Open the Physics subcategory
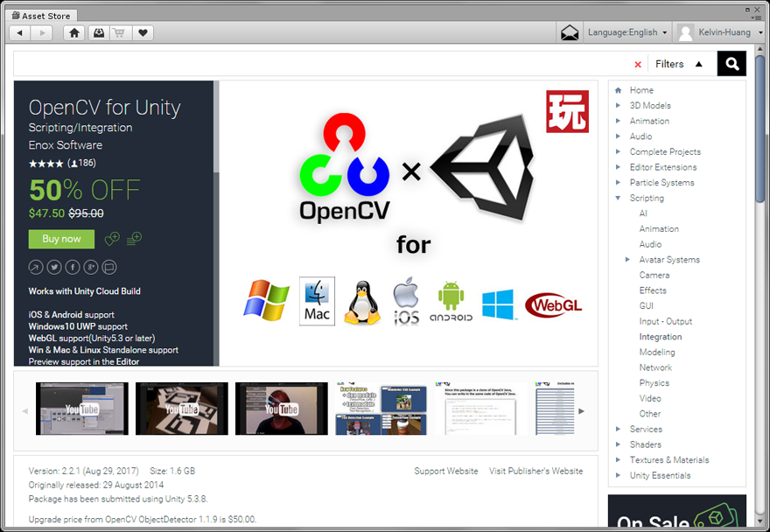 (x=654, y=383)
